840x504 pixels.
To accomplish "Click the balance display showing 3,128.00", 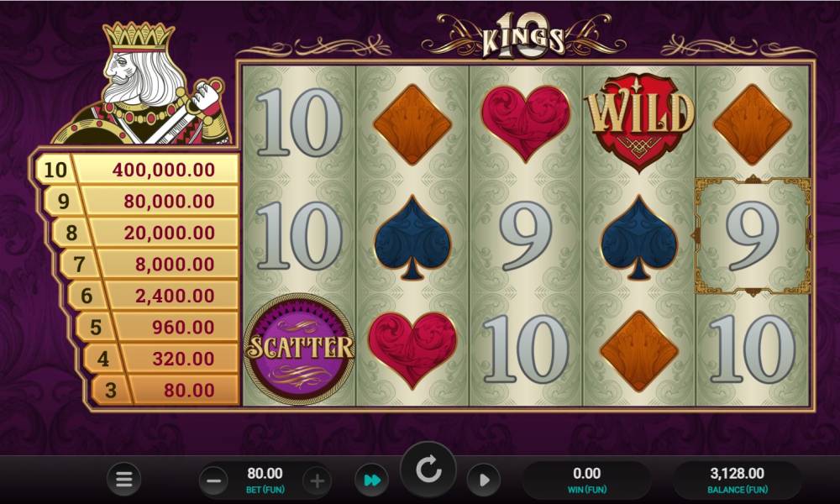I will [738, 480].
